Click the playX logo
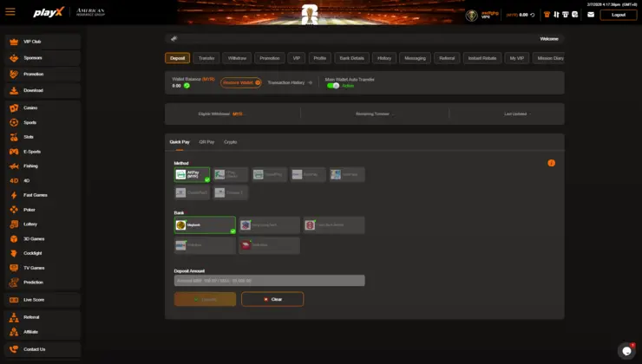The width and height of the screenshot is (642, 364). click(49, 12)
